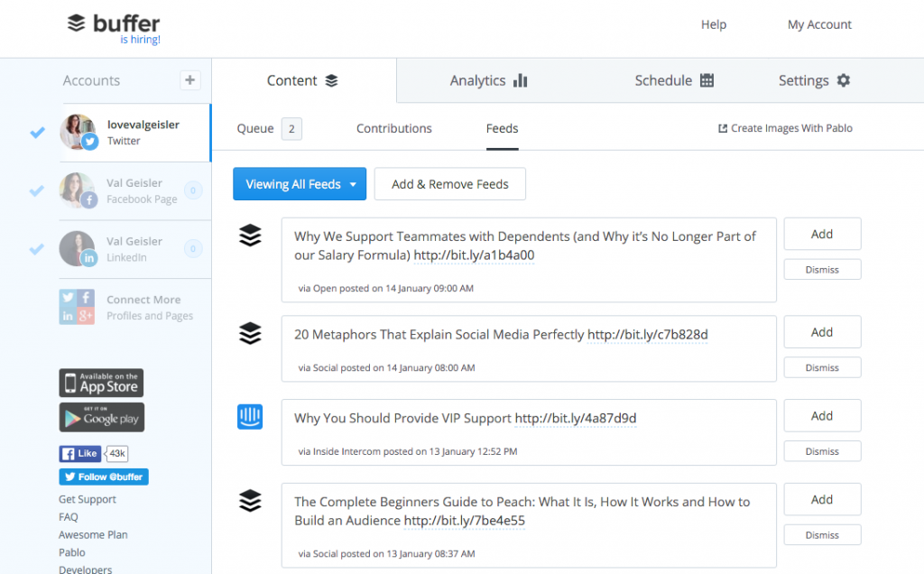Select the Feeds sub-tab
The image size is (924, 574).
tap(502, 128)
